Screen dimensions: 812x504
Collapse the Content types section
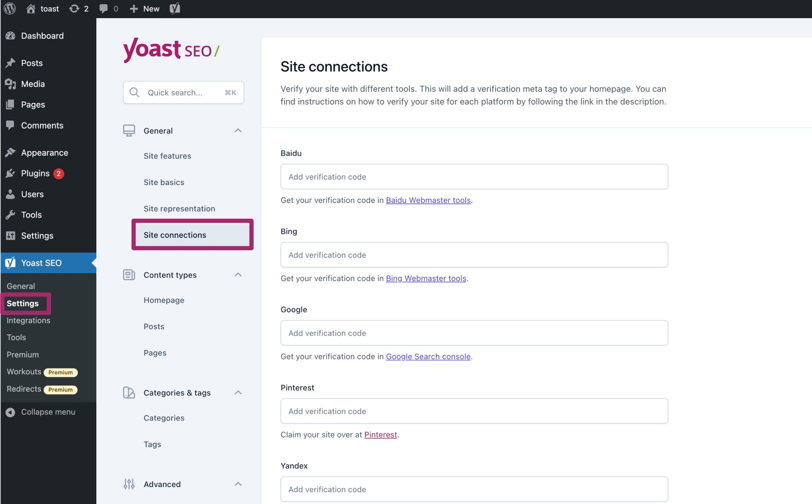[x=238, y=275]
